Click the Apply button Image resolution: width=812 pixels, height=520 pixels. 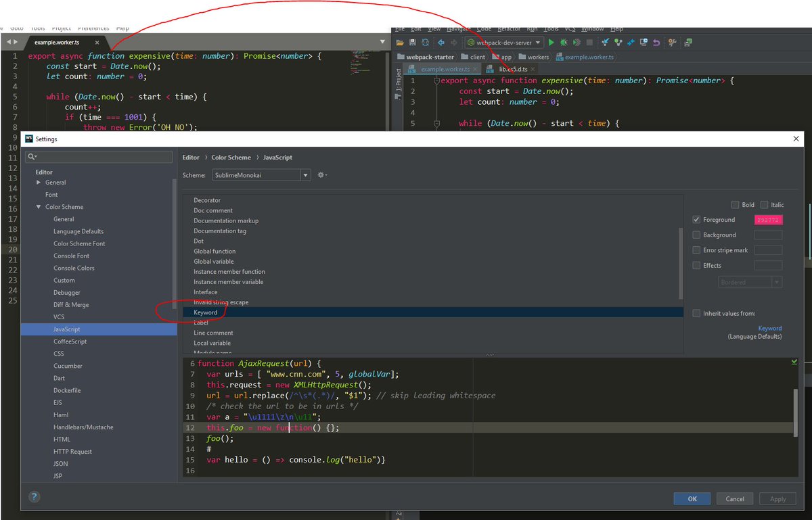click(x=778, y=498)
